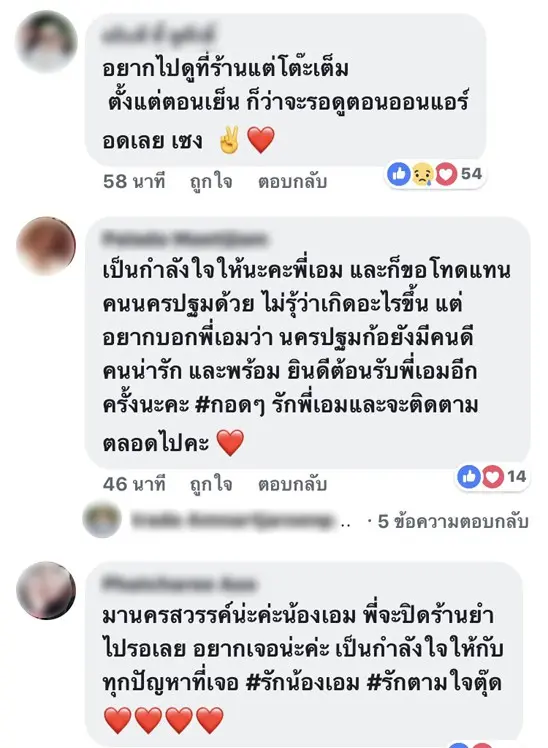
Task: Like the comment posted 58 นาที ago
Action: (x=211, y=182)
